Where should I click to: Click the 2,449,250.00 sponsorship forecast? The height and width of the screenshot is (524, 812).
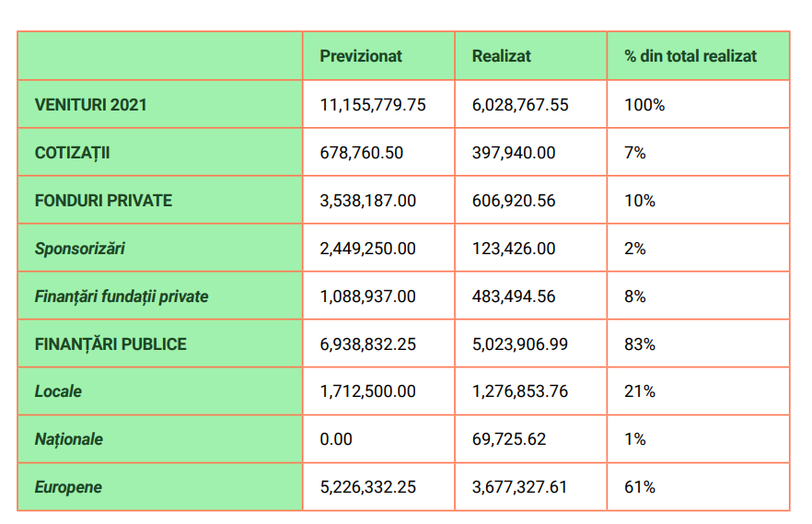[x=367, y=249]
